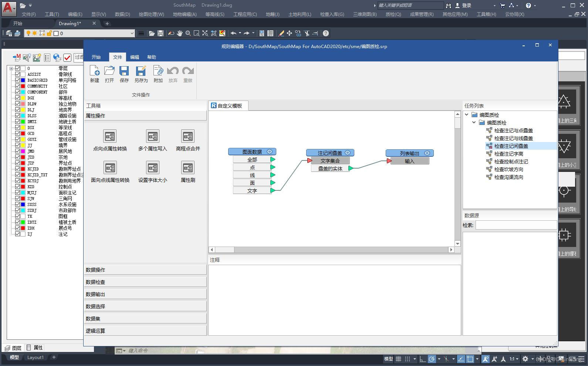Toggle the ASSIST layer checkbox
The image size is (588, 366).
coord(17,74)
